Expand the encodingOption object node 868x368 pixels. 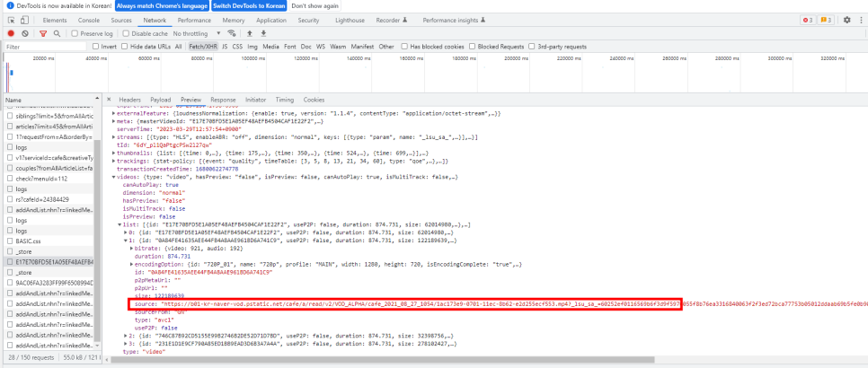tap(130, 265)
